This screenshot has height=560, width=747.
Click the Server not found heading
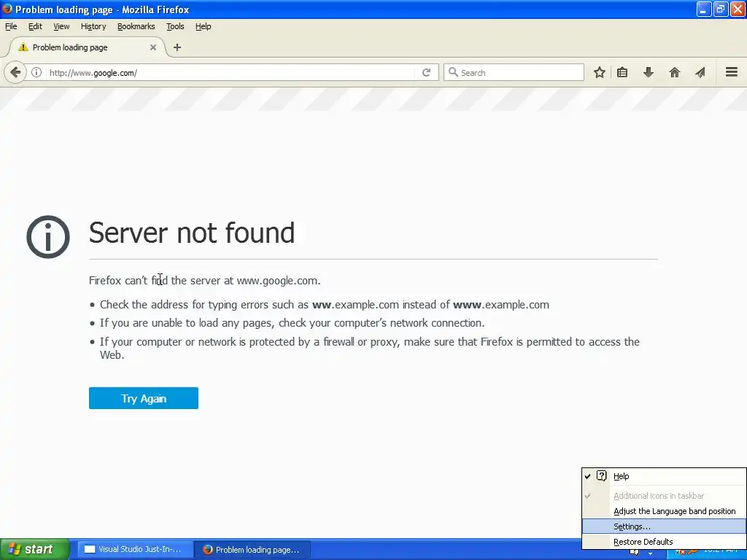coord(192,233)
